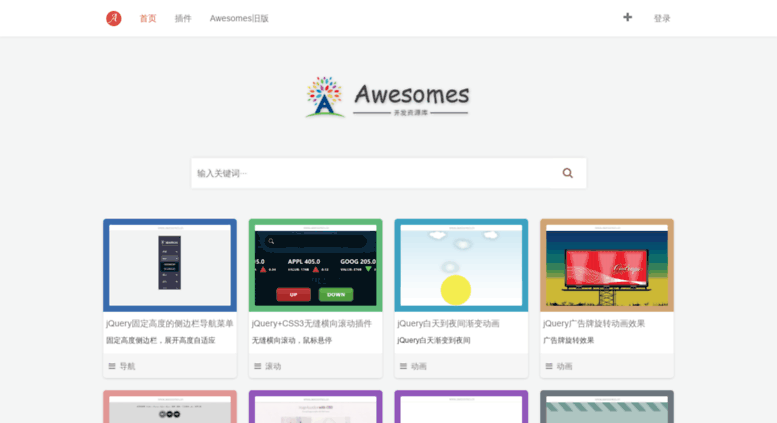Click description 无缝横向滚动，鼠标悬停

click(292, 340)
